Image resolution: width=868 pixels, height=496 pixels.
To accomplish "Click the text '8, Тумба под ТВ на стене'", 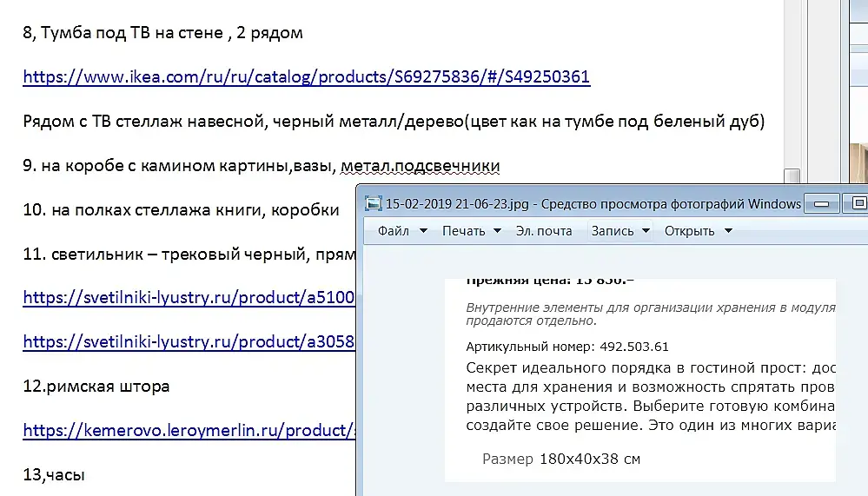I will coord(123,33).
